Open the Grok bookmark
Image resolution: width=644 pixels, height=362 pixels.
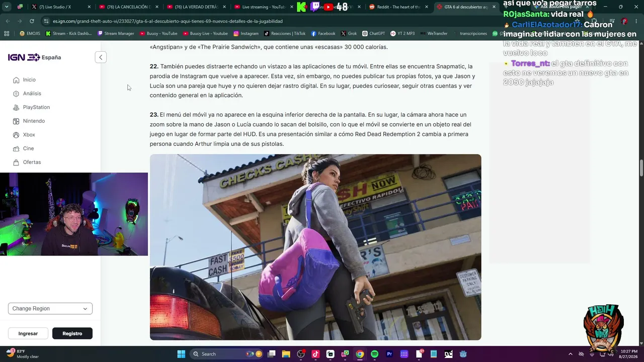point(349,34)
